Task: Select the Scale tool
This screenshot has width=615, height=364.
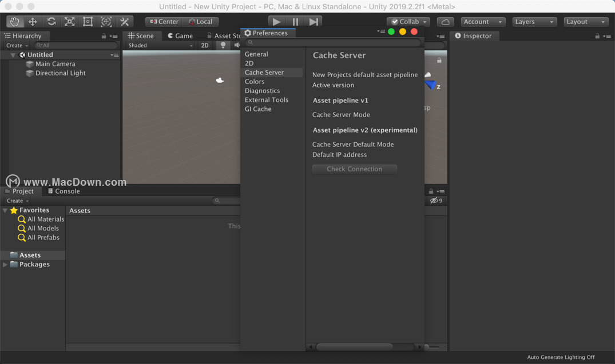Action: coord(69,22)
